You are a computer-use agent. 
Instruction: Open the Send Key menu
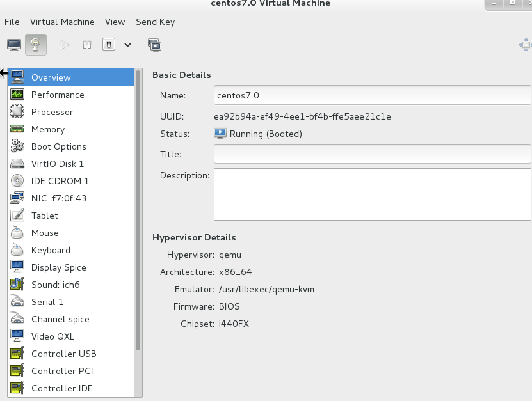coord(156,22)
